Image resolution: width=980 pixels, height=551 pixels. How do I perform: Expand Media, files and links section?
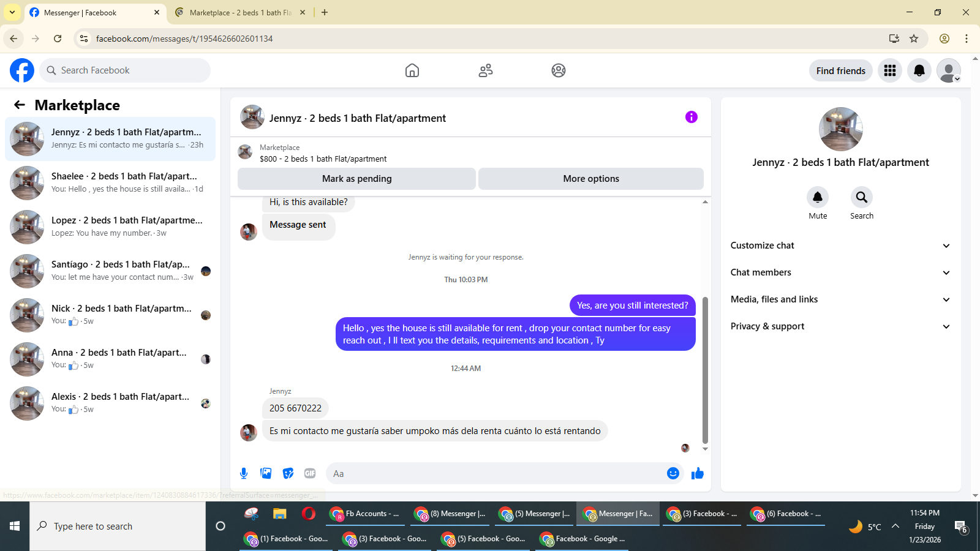pyautogui.click(x=841, y=299)
